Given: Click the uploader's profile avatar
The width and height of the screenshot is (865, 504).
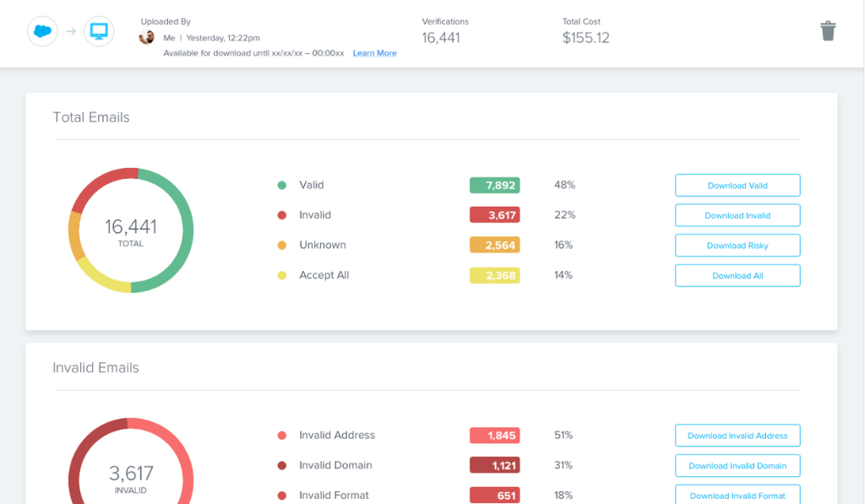Looking at the screenshot, I should click(x=147, y=37).
